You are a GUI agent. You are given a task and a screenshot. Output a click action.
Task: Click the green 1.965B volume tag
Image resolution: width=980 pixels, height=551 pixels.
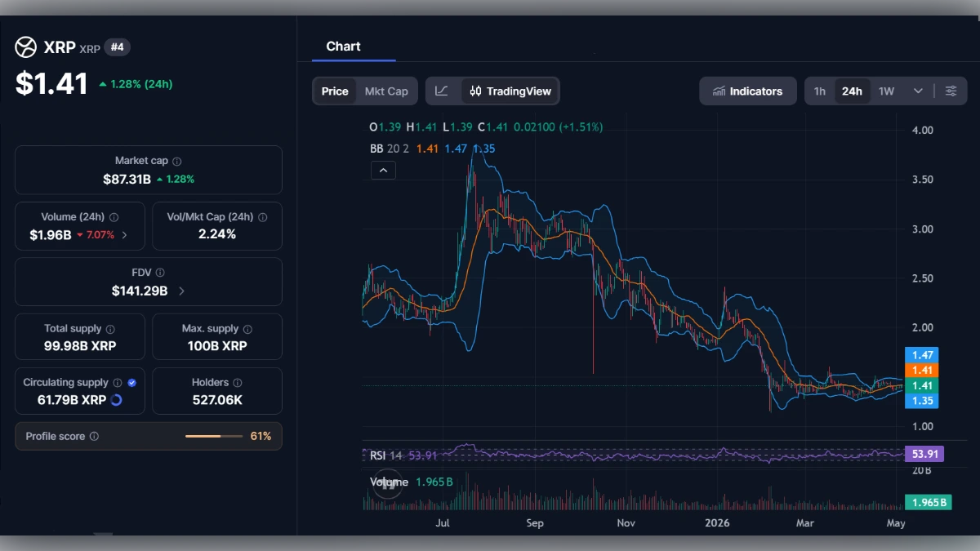[x=927, y=503]
